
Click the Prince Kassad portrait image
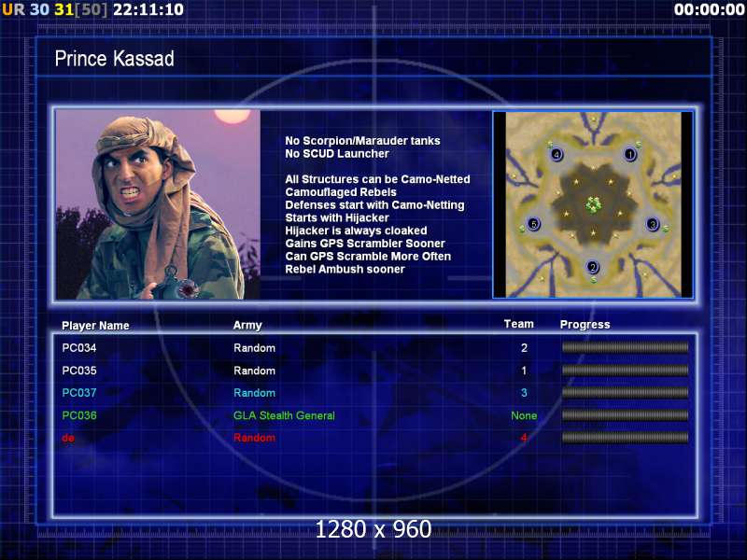point(158,204)
